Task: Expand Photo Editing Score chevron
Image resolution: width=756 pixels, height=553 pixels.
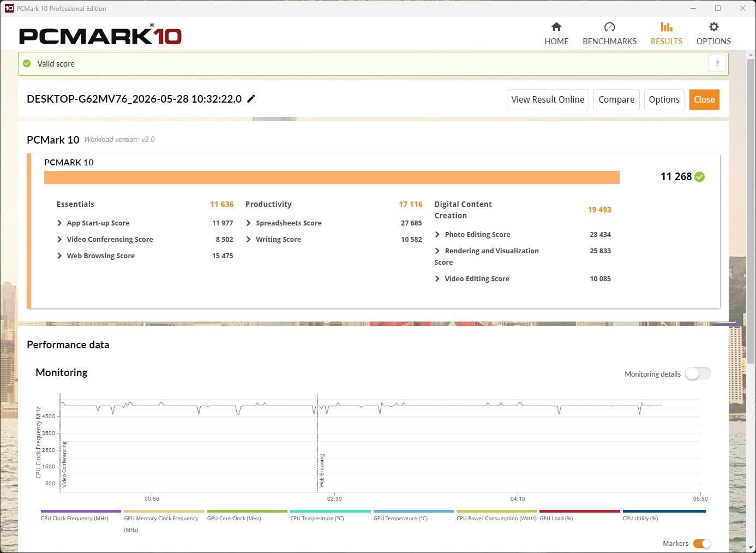Action: (x=437, y=234)
